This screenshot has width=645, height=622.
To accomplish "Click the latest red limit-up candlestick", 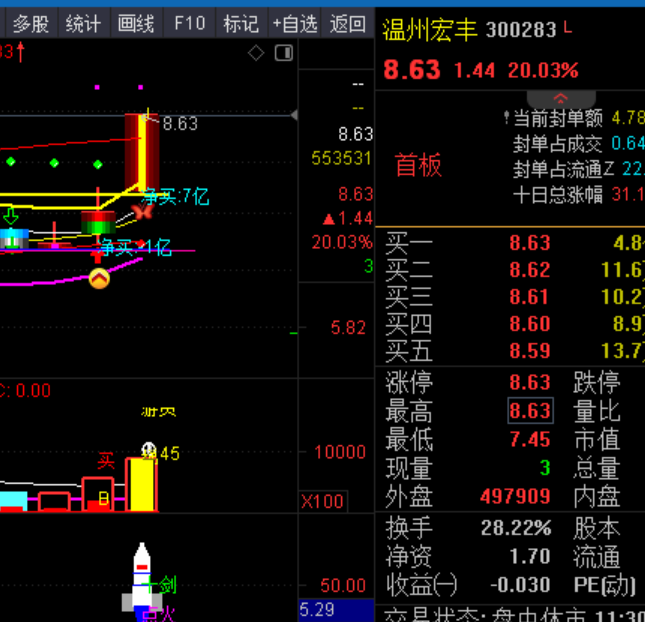I will [142, 152].
